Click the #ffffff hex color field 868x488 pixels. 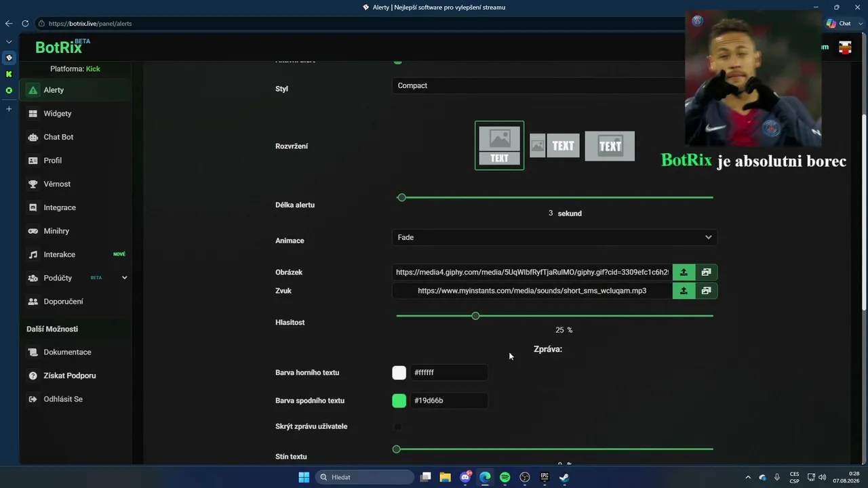(449, 373)
